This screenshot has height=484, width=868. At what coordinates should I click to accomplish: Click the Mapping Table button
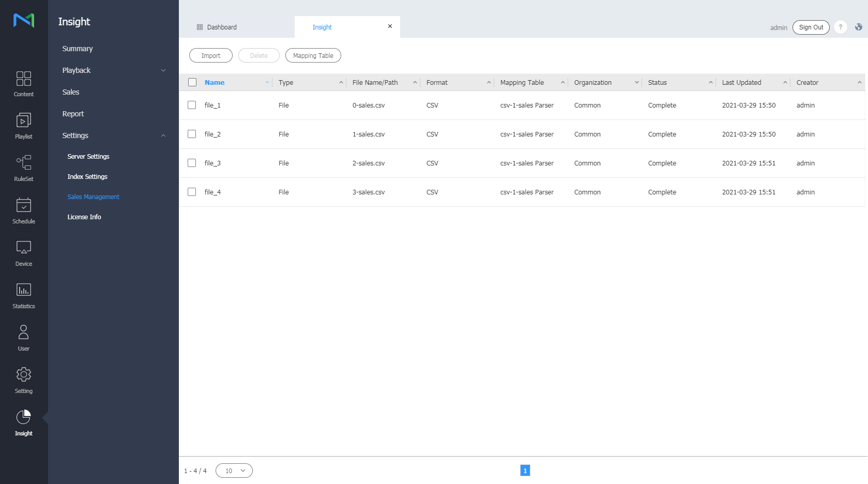click(313, 56)
